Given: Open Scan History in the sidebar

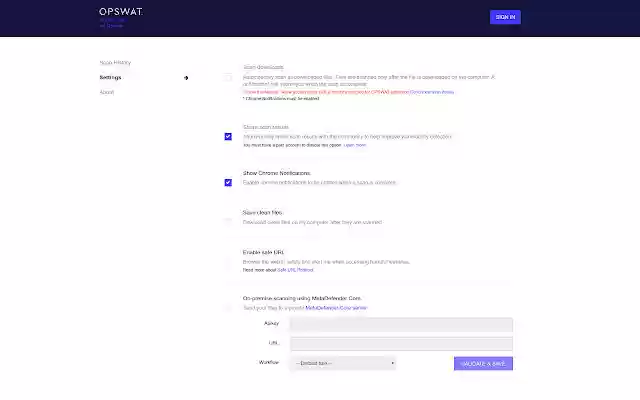Looking at the screenshot, I should click(x=115, y=62).
